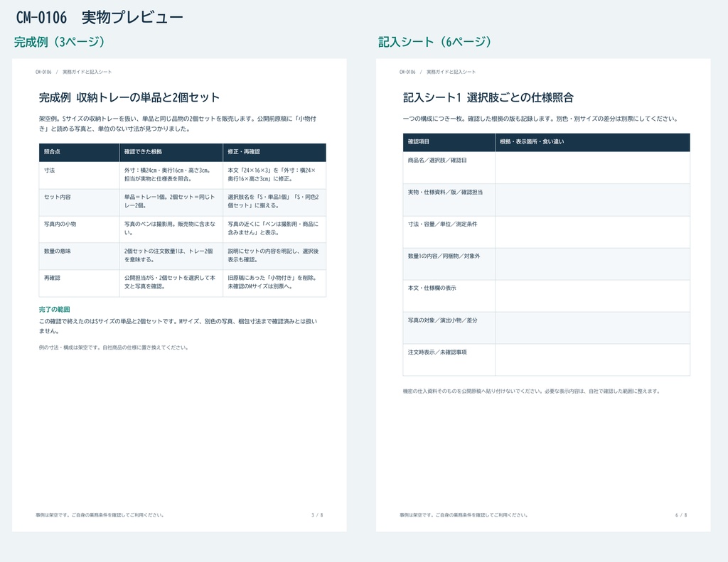Click blank entry cell beside "実物・仕様資料／版／確認担当"
This screenshot has height=562, width=728.
[x=592, y=200]
